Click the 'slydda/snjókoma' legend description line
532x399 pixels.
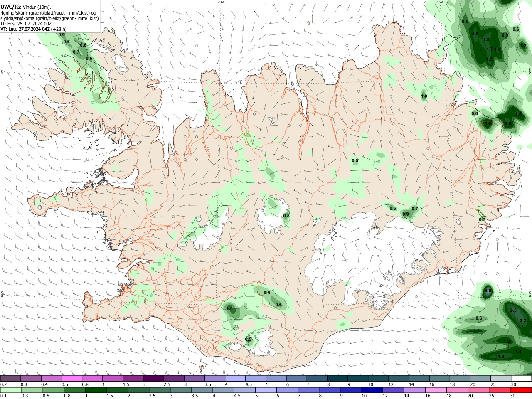tap(49, 18)
